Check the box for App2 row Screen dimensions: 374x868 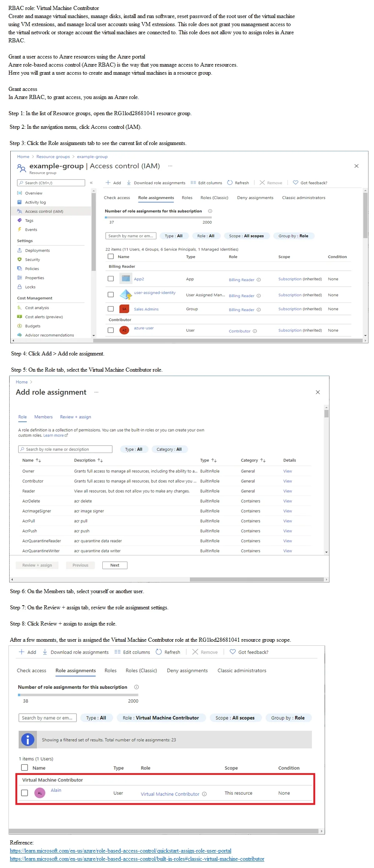coord(110,279)
